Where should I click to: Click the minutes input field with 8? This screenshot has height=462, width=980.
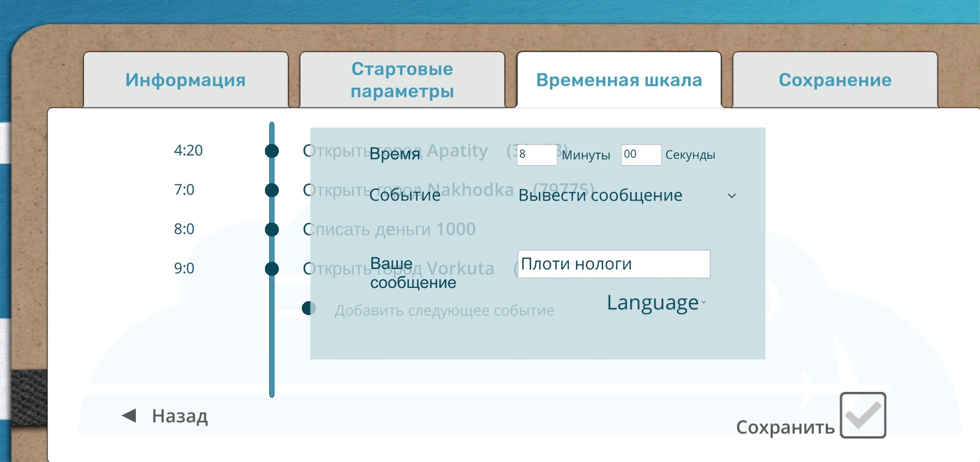tap(537, 155)
